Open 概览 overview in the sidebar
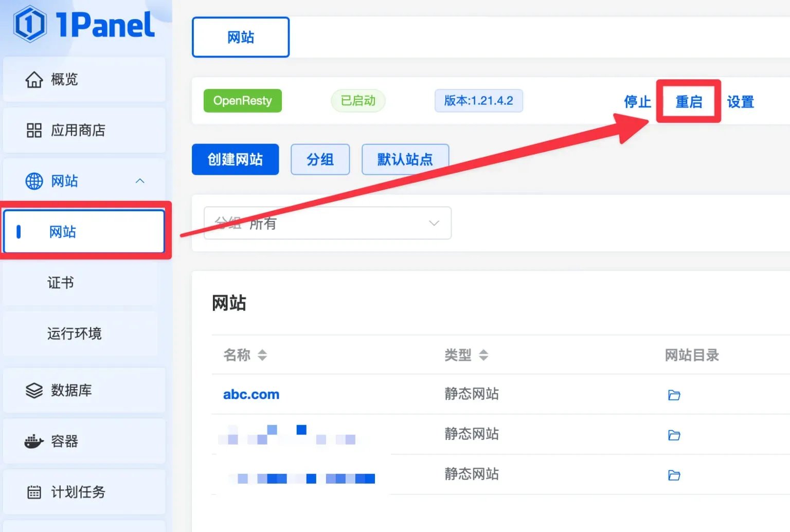Viewport: 790px width, 532px height. click(84, 79)
